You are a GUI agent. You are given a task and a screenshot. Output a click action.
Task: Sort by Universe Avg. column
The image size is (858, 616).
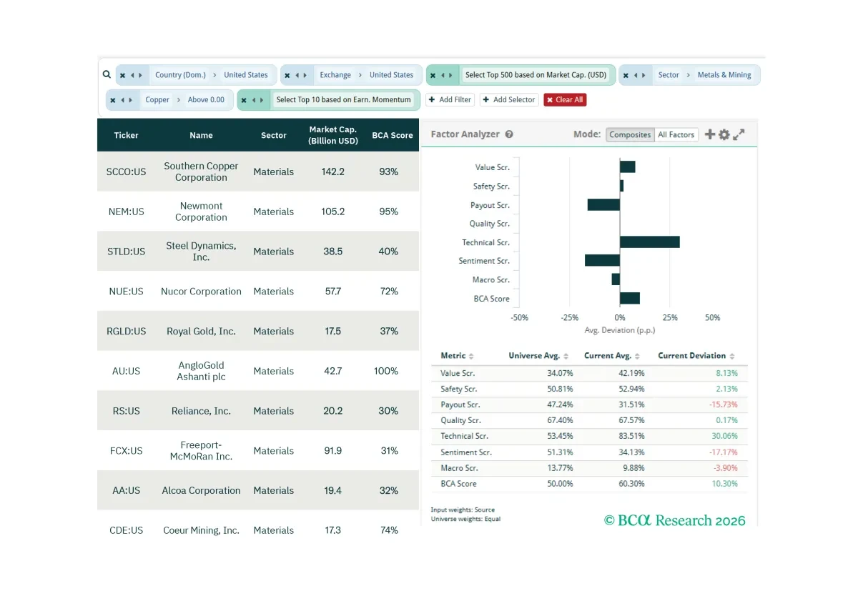[x=538, y=356]
